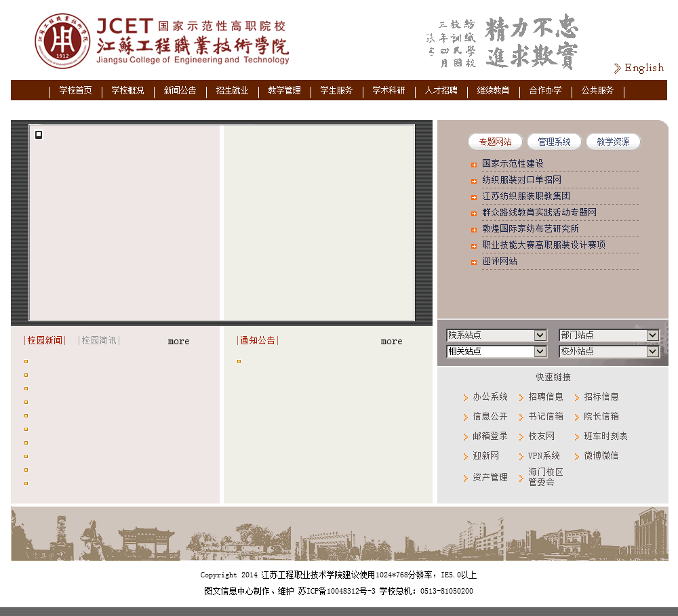Click the campus buildings banner image

point(340,534)
